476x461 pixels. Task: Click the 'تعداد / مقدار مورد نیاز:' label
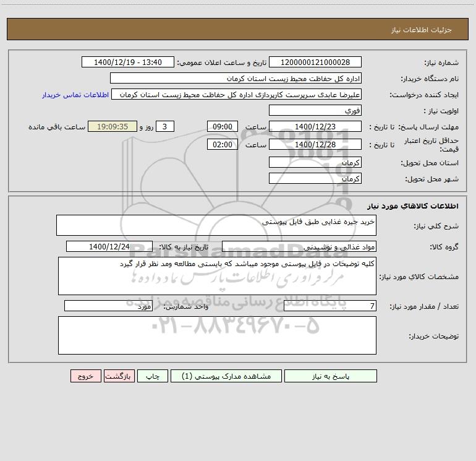(424, 307)
